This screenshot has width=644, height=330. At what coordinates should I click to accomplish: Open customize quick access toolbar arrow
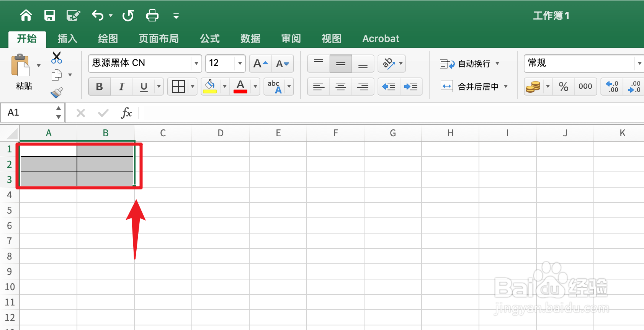click(176, 16)
